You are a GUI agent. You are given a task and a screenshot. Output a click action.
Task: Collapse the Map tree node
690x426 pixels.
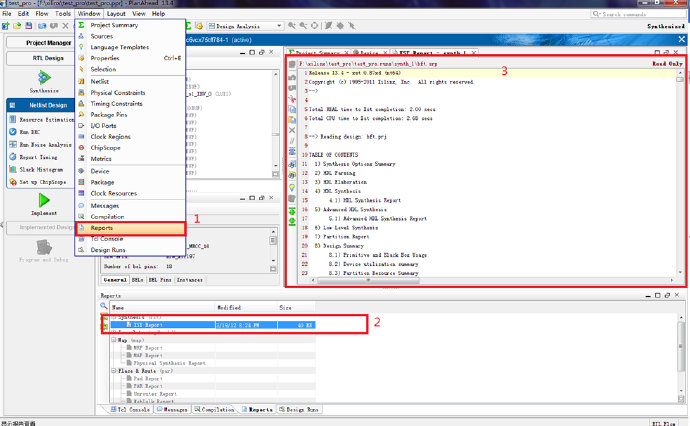click(x=114, y=340)
